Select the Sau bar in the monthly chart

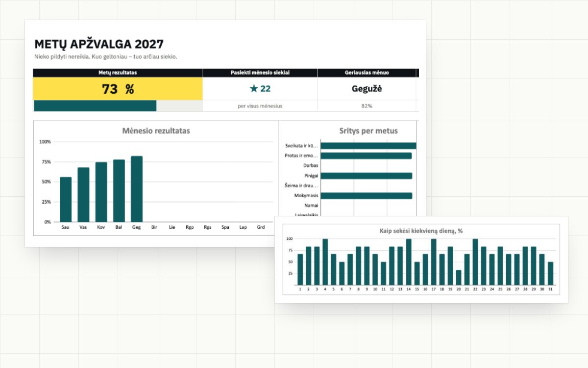click(66, 199)
